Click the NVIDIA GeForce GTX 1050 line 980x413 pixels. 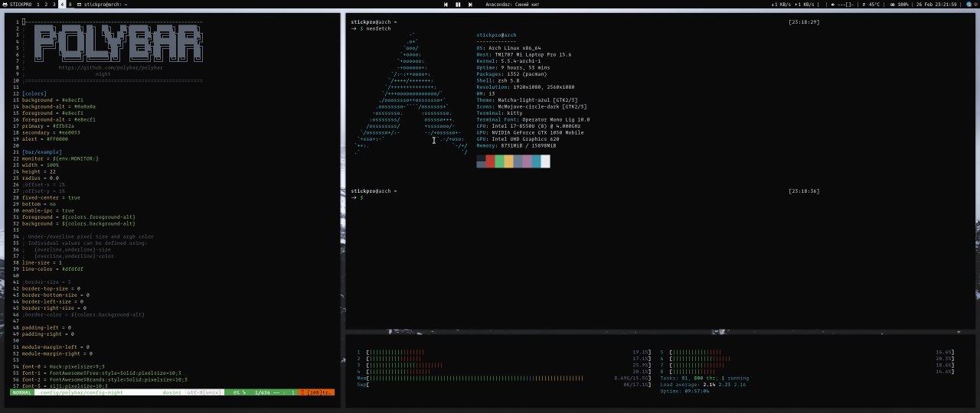(x=530, y=132)
